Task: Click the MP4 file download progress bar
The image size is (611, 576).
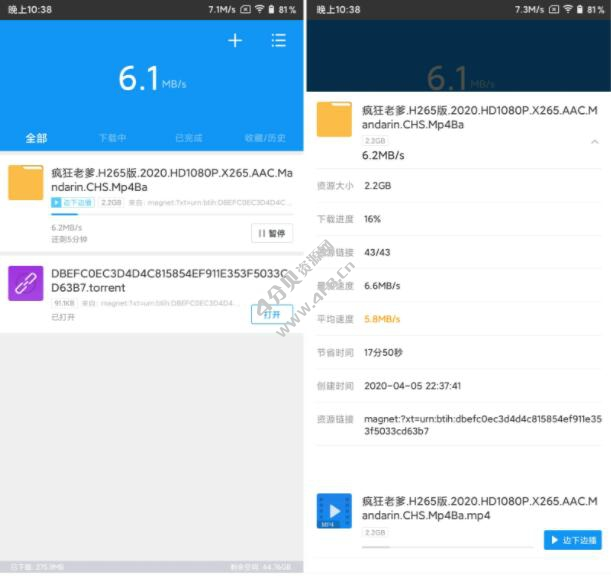Action: point(446,546)
